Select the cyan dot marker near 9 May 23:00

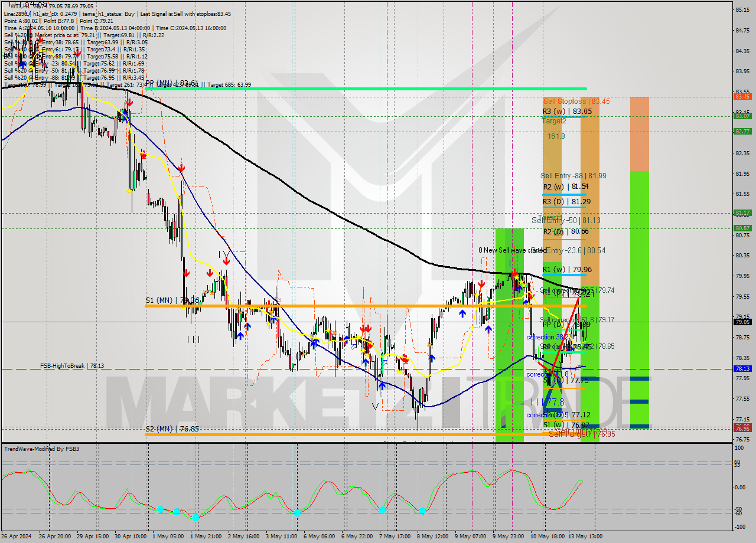423,511
